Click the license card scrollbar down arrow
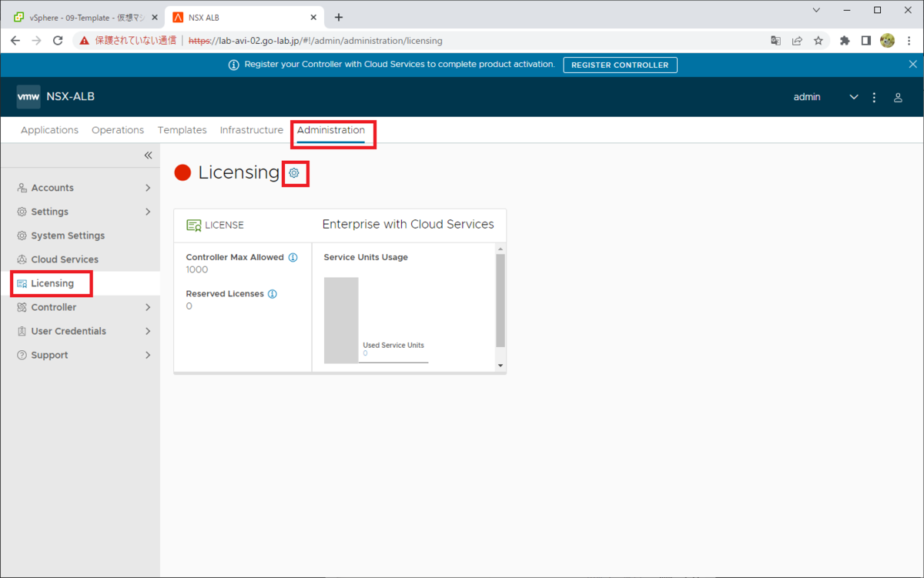 (500, 366)
